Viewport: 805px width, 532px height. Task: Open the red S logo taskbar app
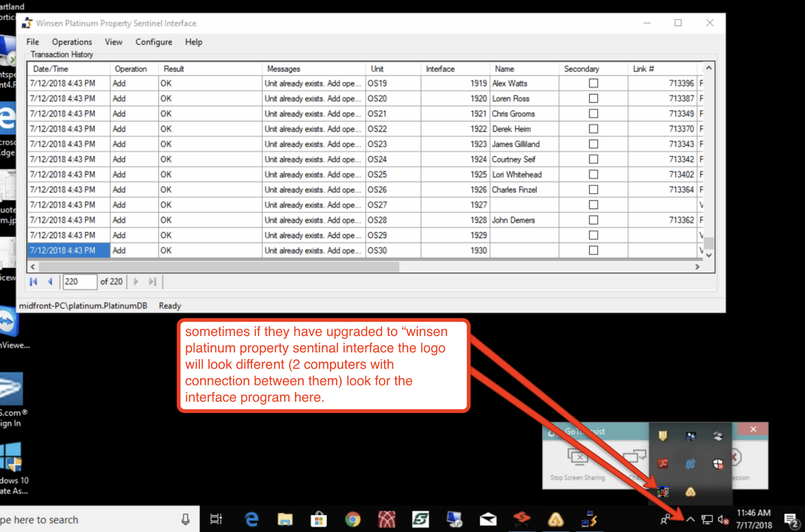pos(522,518)
